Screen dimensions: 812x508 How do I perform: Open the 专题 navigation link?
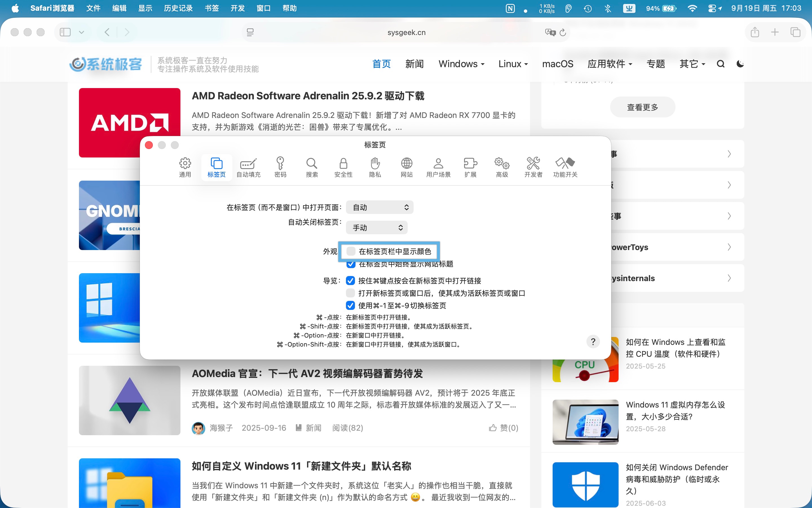656,64
